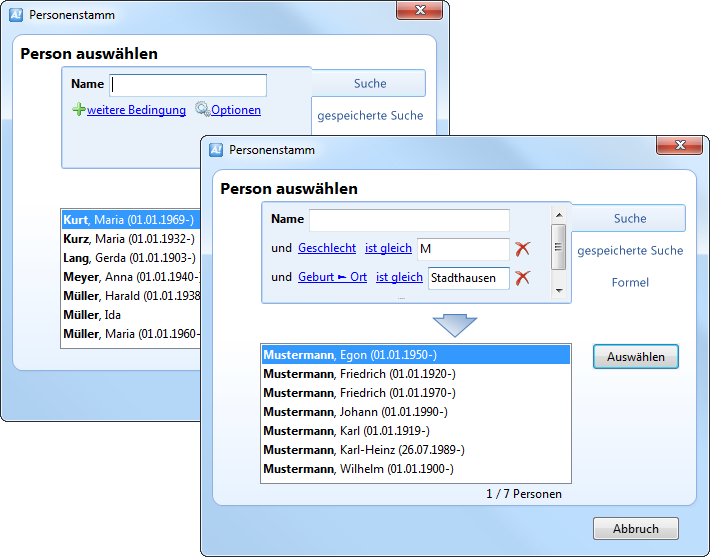Open the weitere Bedingung link
Viewport: 710px width, 557px height.
pyautogui.click(x=136, y=110)
